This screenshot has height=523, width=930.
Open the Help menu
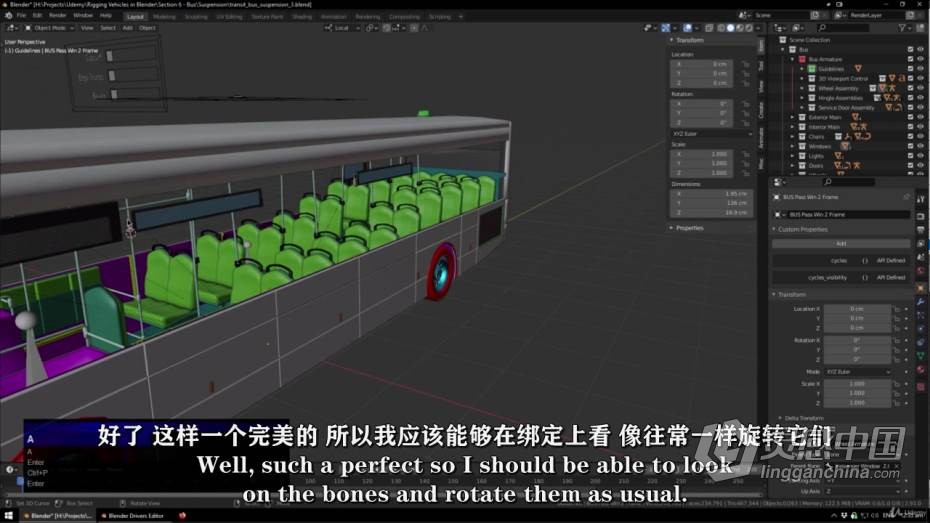[106, 16]
